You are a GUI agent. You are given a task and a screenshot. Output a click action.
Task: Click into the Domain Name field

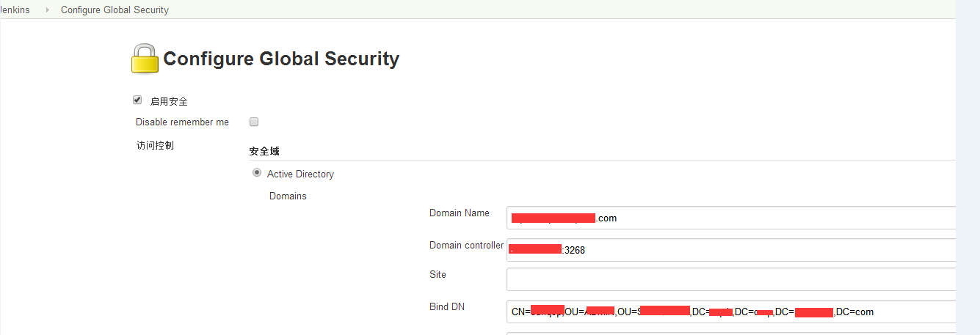click(x=731, y=218)
